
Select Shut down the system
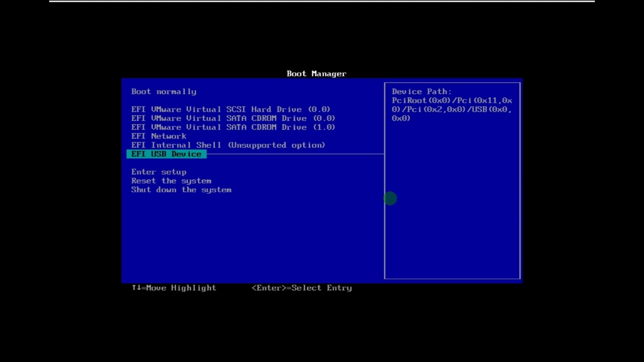[181, 190]
